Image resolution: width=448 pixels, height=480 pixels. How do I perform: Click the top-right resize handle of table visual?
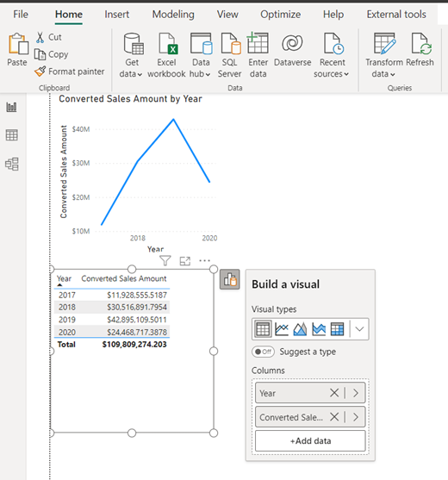coord(214,269)
